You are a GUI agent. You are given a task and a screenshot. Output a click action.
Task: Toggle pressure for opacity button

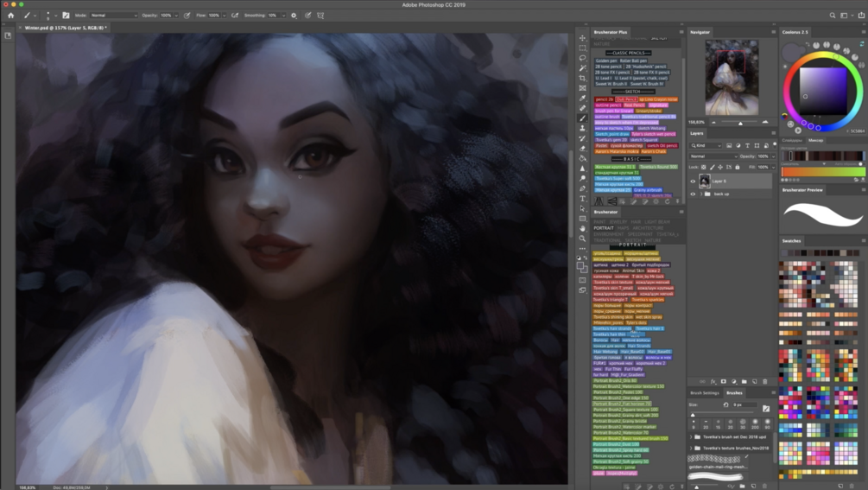(187, 16)
